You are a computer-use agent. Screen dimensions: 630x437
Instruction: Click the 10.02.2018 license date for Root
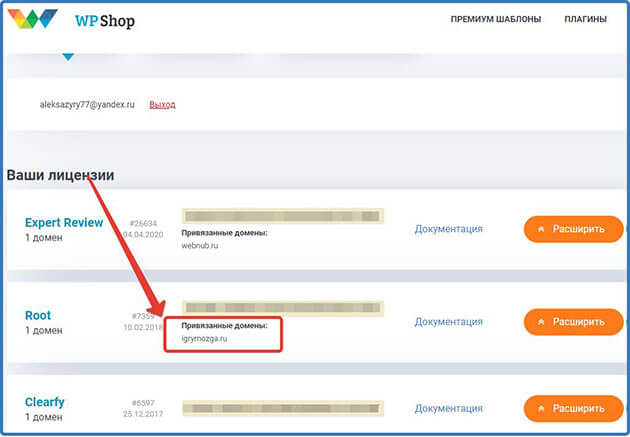[142, 327]
